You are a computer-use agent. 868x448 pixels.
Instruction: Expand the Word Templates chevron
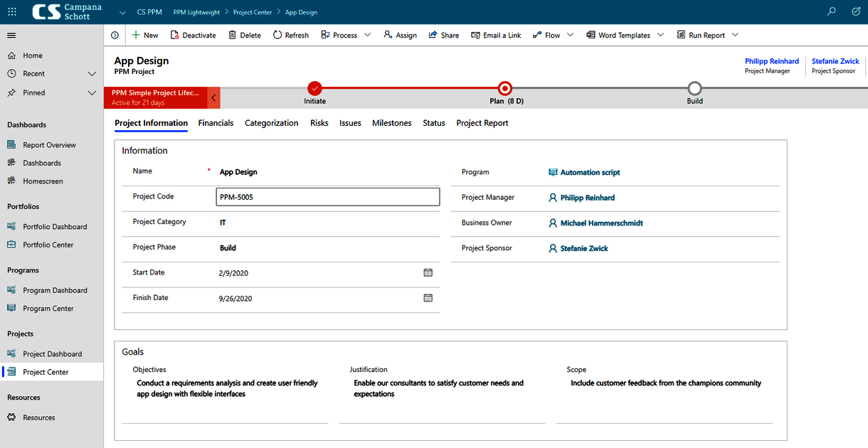(661, 35)
